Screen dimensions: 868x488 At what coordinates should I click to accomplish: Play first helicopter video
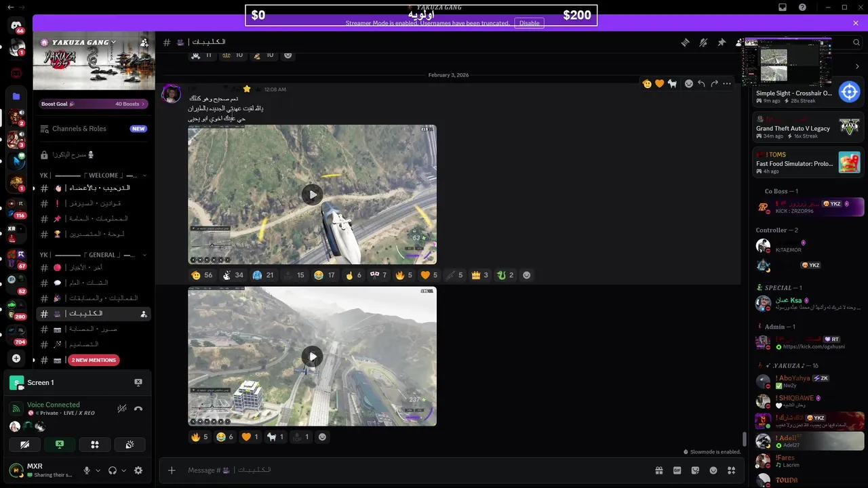312,195
